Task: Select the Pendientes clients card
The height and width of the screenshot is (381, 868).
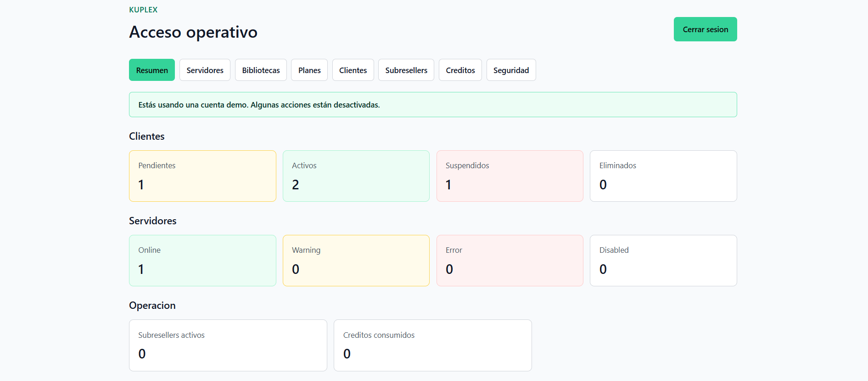Action: 202,176
